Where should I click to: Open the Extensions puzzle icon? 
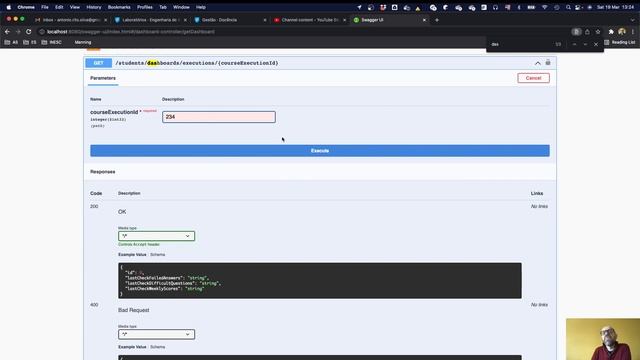tap(611, 32)
